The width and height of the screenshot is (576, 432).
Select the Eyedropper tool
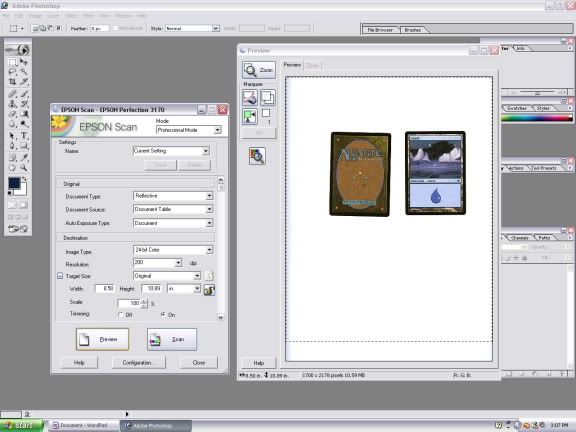pyautogui.click(x=24, y=158)
